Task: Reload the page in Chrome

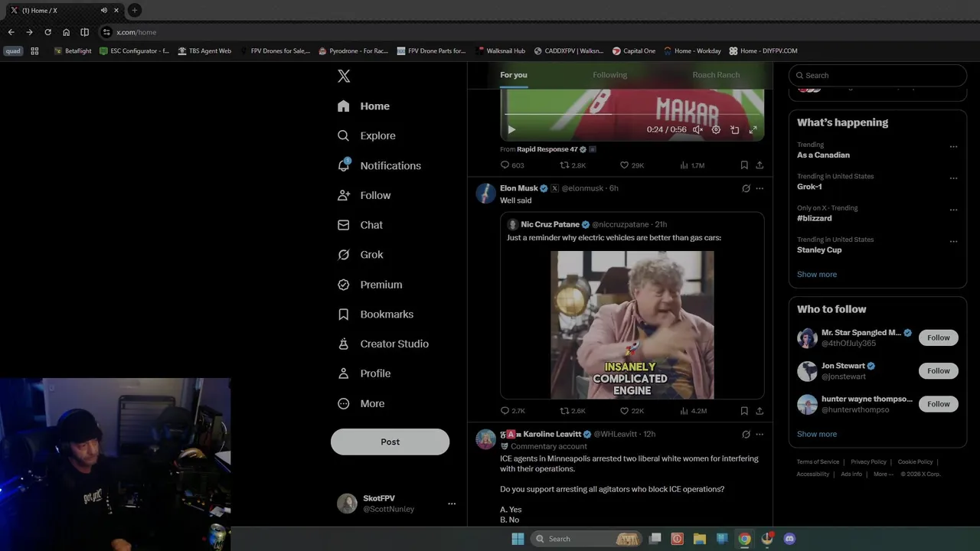Action: tap(47, 32)
